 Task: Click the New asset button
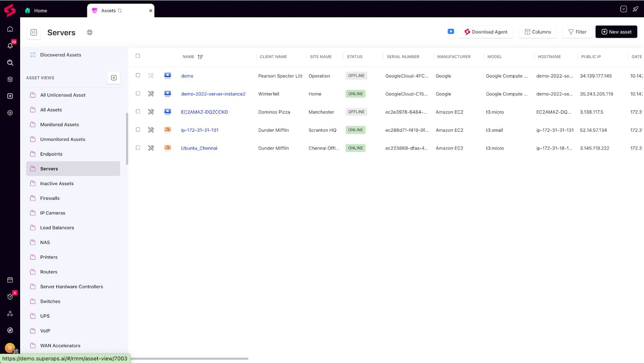(616, 32)
